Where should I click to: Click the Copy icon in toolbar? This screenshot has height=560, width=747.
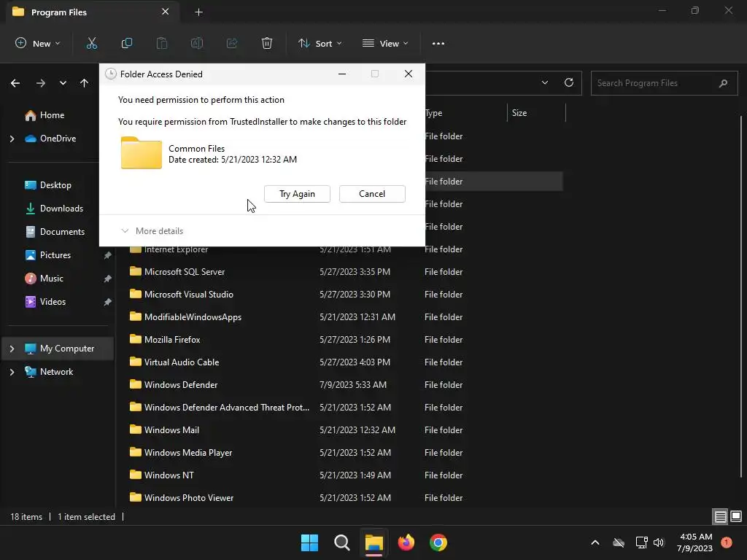(127, 43)
